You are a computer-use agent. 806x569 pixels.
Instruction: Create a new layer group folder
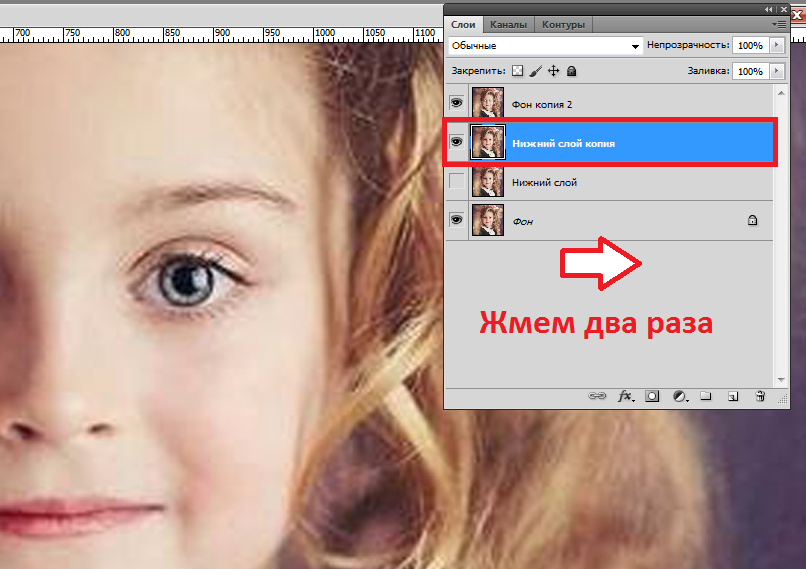[x=706, y=396]
